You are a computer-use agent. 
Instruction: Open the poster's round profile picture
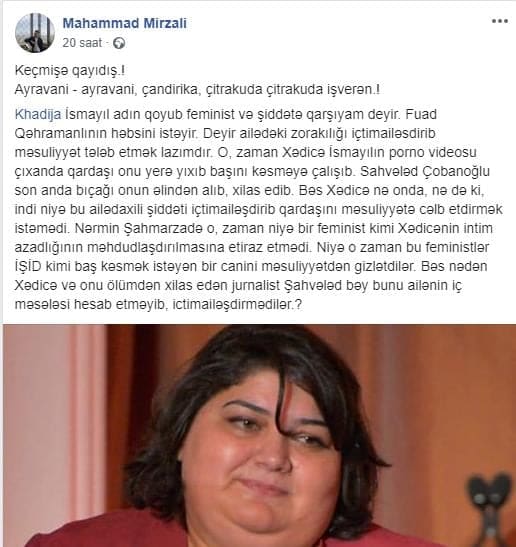(35, 33)
